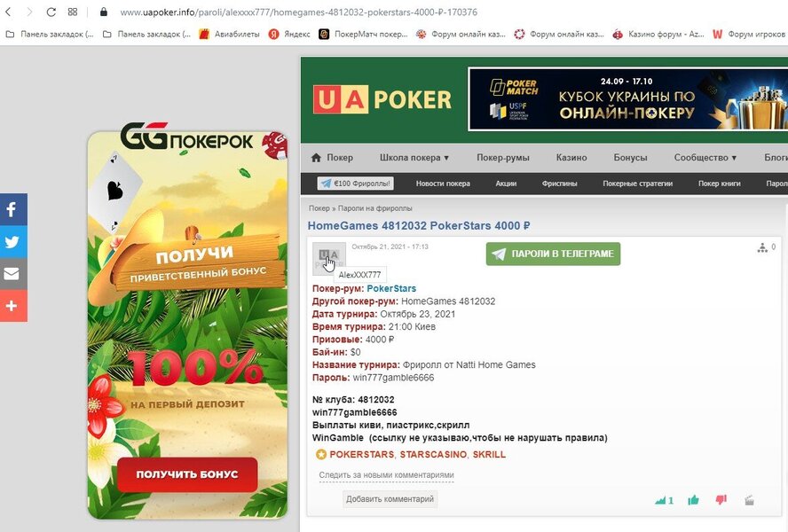Click the ПАРОЛИ В ТЕЛЕГРАМЕ button
Viewport: 788px width, 532px height.
[x=554, y=254]
